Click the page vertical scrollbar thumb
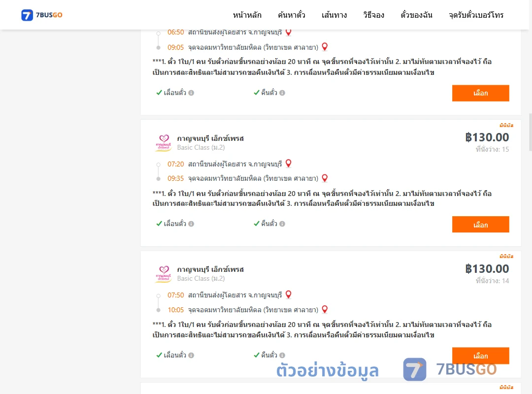This screenshot has width=532, height=394. coord(531,132)
